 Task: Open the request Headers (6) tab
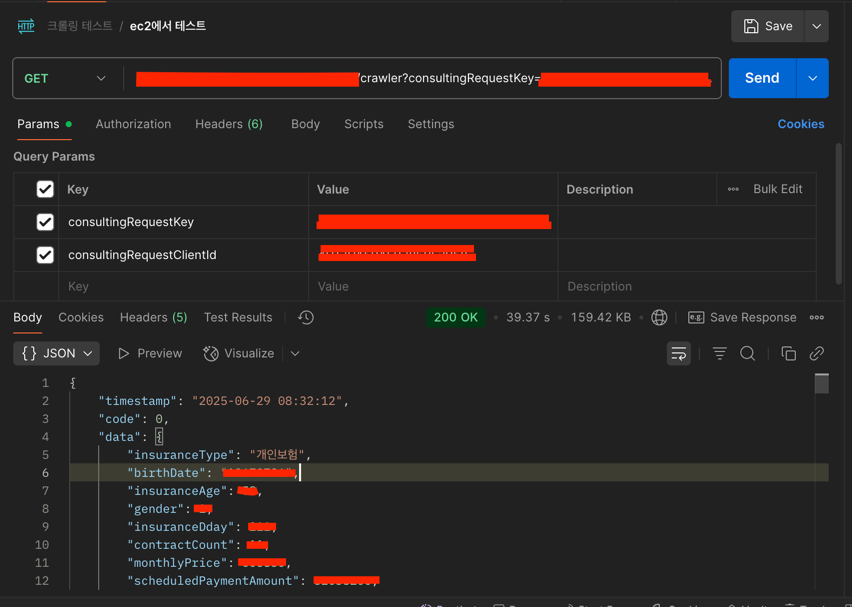point(229,124)
